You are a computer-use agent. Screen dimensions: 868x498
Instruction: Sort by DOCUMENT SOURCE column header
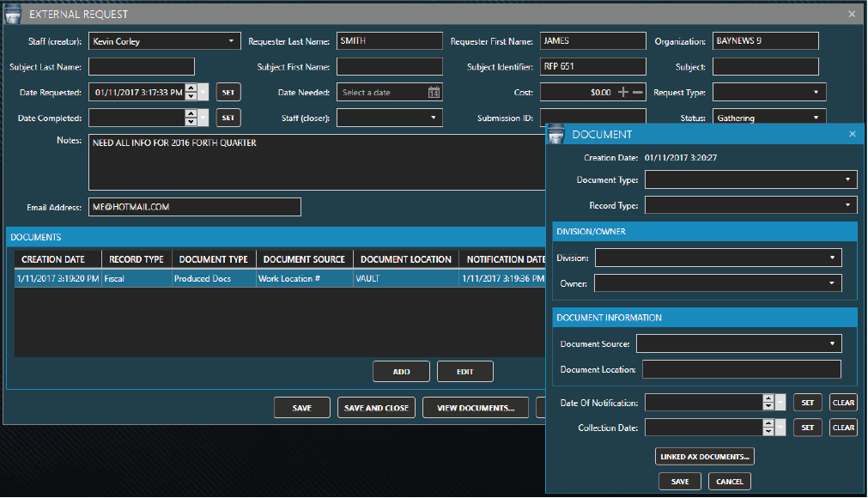tap(305, 259)
